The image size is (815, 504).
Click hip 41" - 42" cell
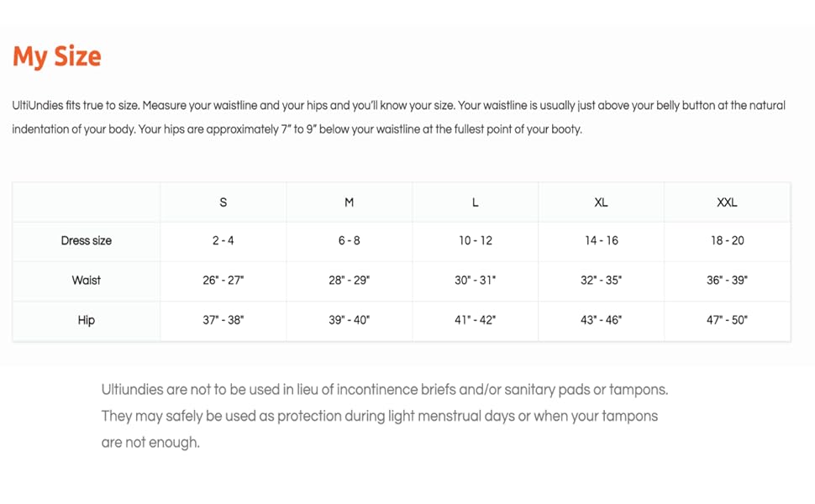(x=475, y=320)
